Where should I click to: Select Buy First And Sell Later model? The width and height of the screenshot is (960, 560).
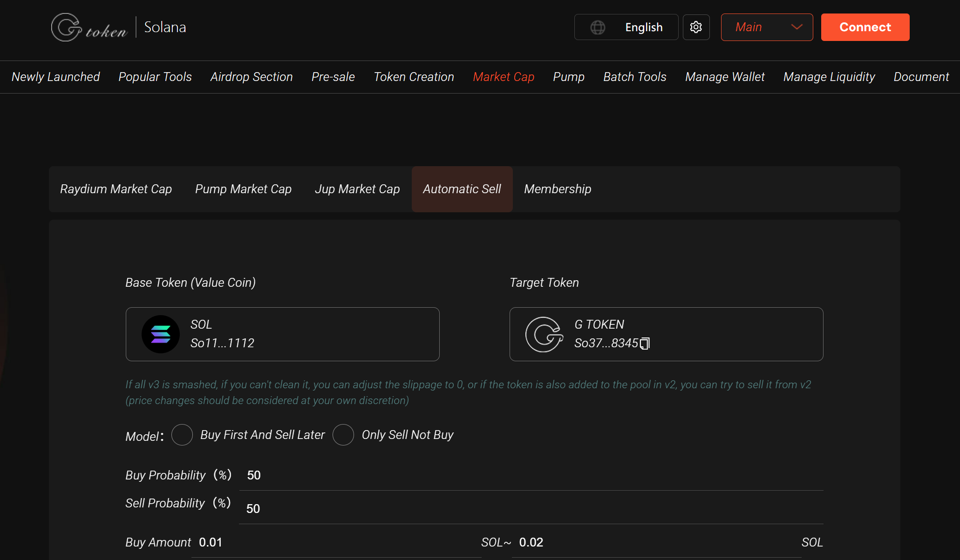tap(182, 435)
